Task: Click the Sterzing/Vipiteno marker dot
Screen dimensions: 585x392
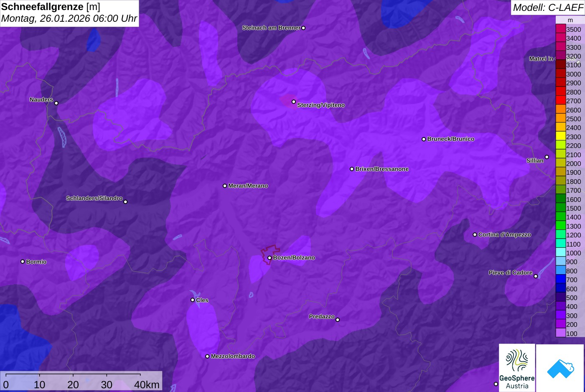Action: click(x=294, y=102)
